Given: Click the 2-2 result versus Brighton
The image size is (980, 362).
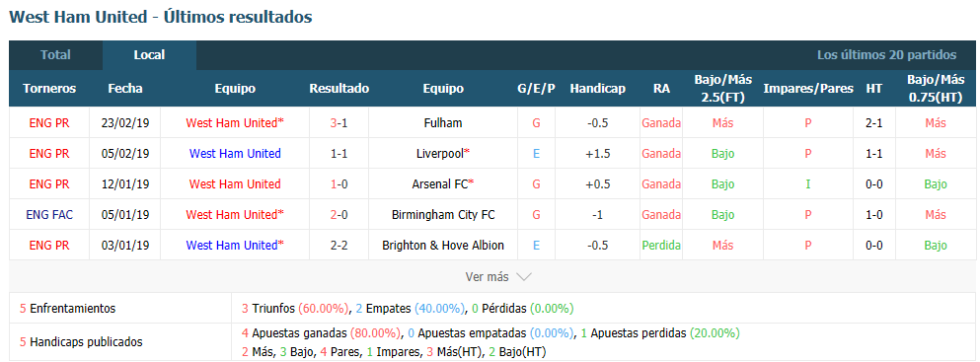Looking at the screenshot, I should coord(339,246).
